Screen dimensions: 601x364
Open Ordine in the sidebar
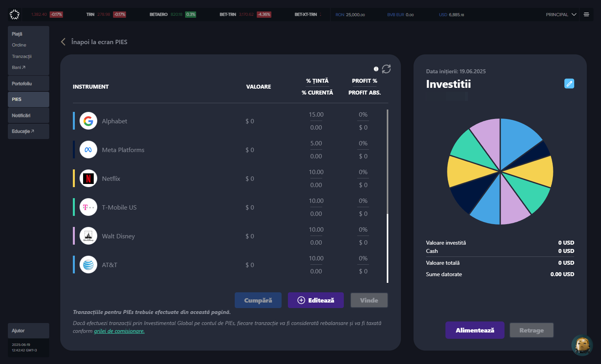[19, 45]
